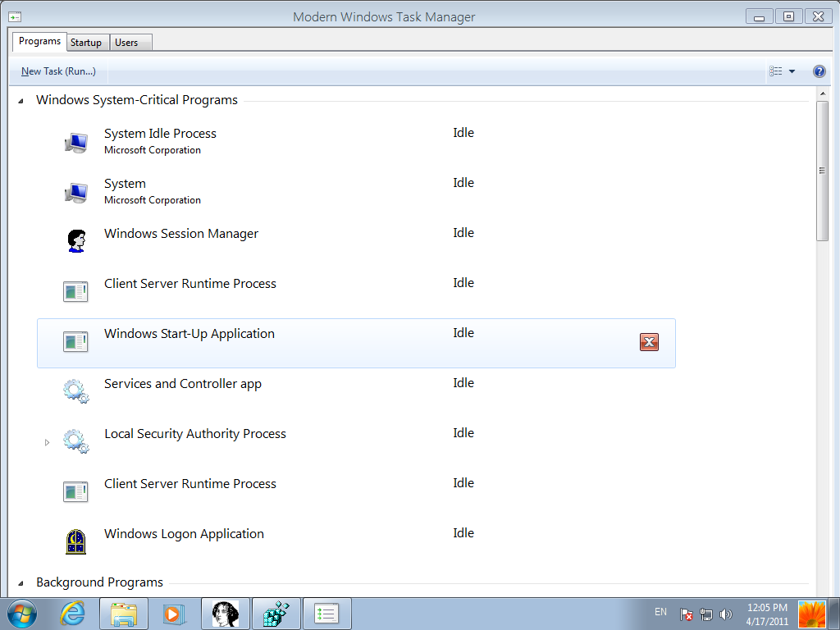Viewport: 840px width, 630px height.
Task: Open the Windows Start orb
Action: [22, 614]
